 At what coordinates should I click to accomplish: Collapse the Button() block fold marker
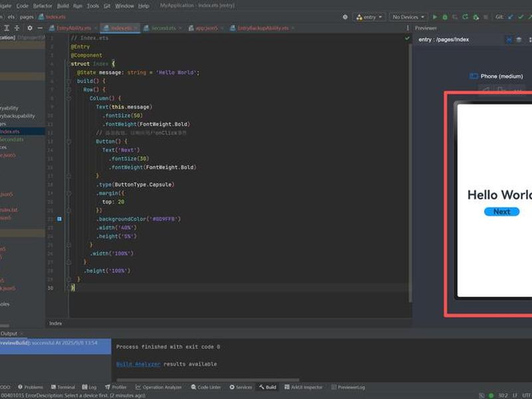click(x=68, y=142)
